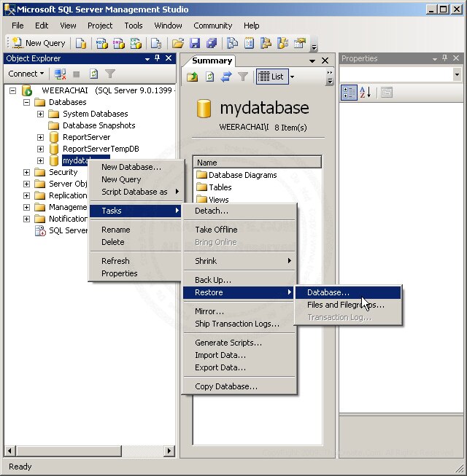Viewport: 467px width, 476px height.
Task: Click the Analysis Services DMX Query icon
Action: tap(118, 43)
